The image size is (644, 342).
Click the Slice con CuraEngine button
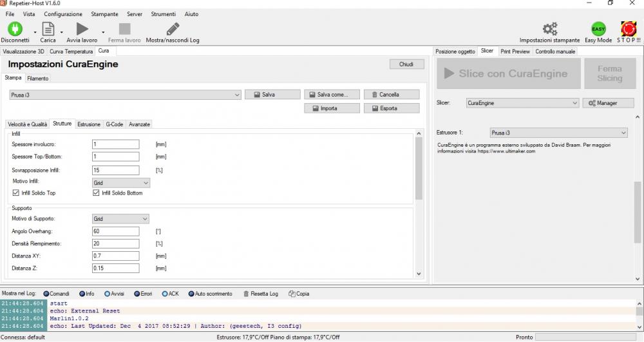point(508,73)
